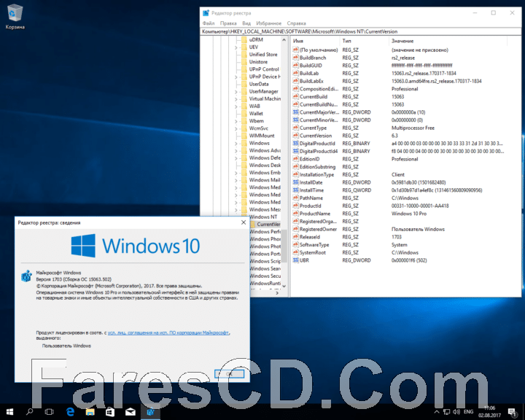Select the EditionID value icon
Screen dimensions: 525x420
tap(295, 159)
